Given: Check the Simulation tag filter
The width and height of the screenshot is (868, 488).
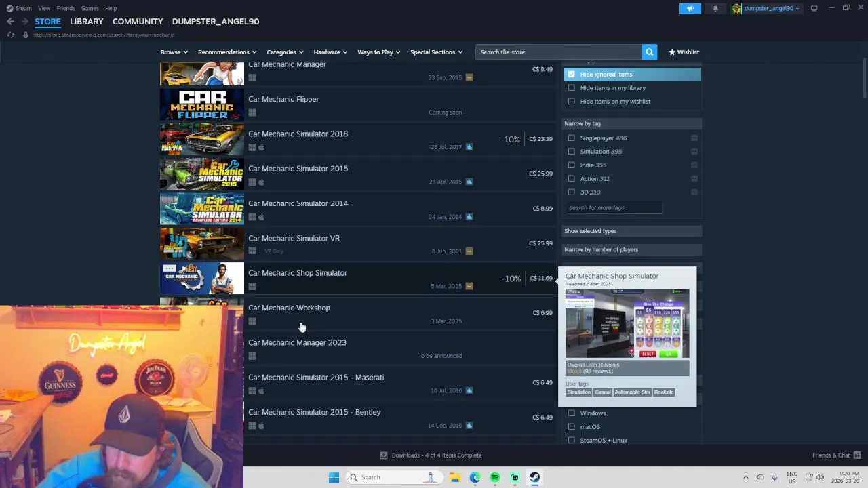Looking at the screenshot, I should 572,151.
